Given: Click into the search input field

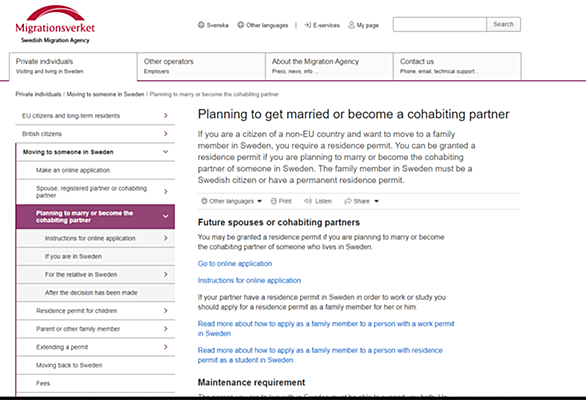Looking at the screenshot, I should [440, 24].
